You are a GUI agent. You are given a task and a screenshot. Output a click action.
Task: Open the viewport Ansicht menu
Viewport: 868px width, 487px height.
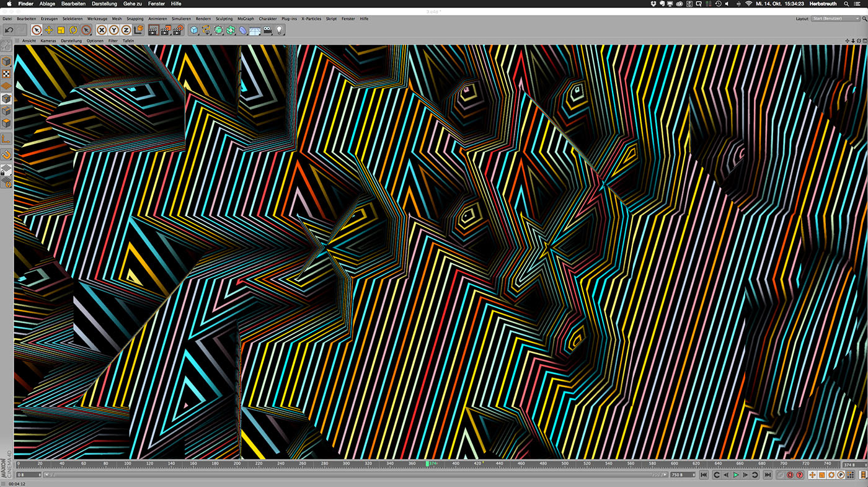pyautogui.click(x=29, y=41)
